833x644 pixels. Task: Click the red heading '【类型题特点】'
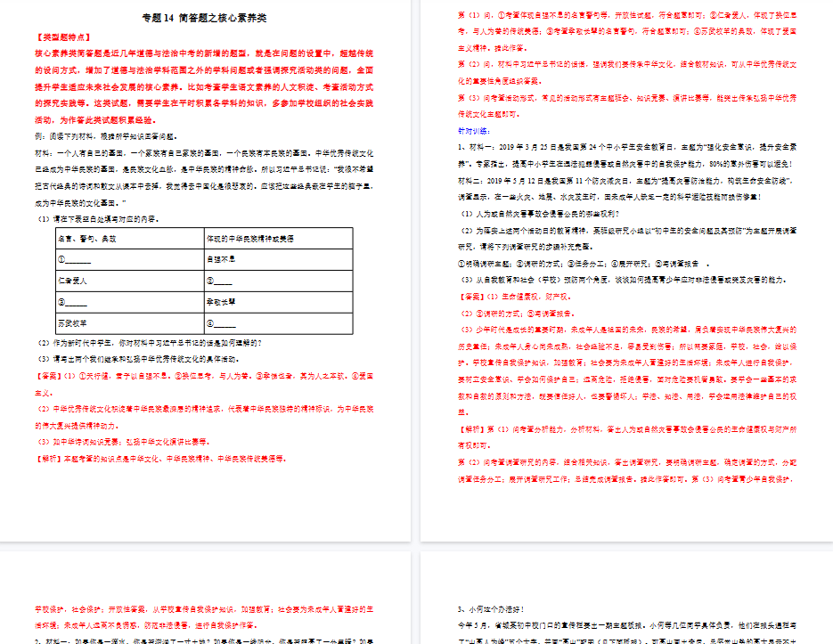pos(64,37)
